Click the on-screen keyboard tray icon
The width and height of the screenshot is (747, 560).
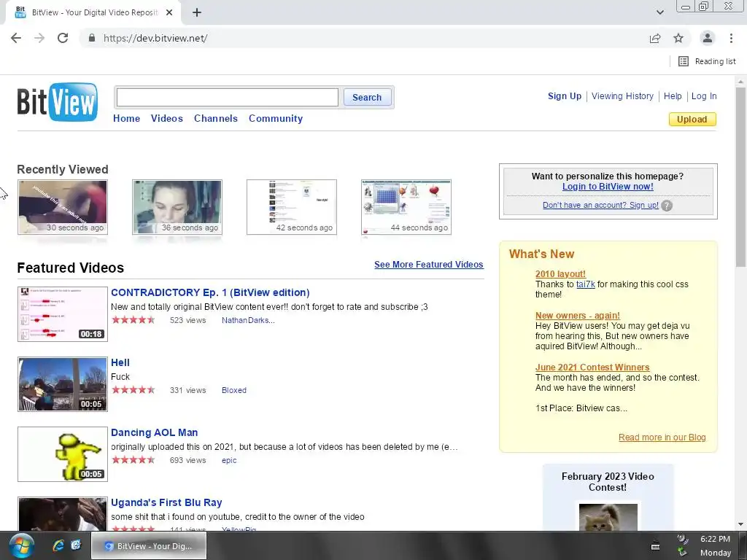pos(656,546)
